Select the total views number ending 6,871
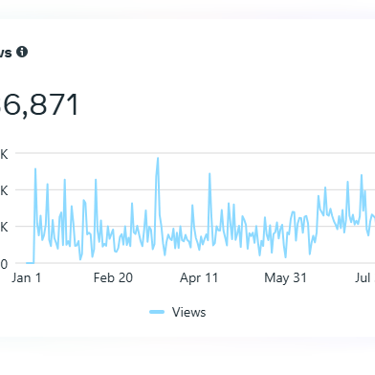Image resolution: width=375 pixels, height=375 pixels. (39, 105)
